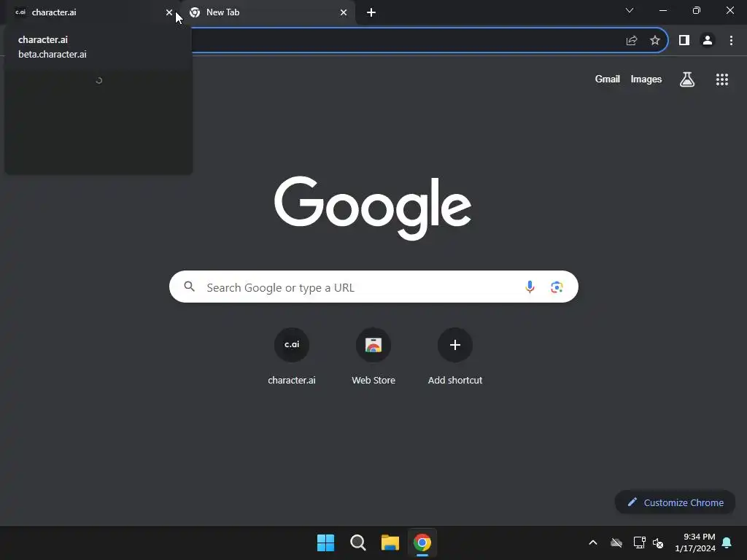The width and height of the screenshot is (747, 560).
Task: Click the magnifier icon in search box
Action: coord(190,286)
